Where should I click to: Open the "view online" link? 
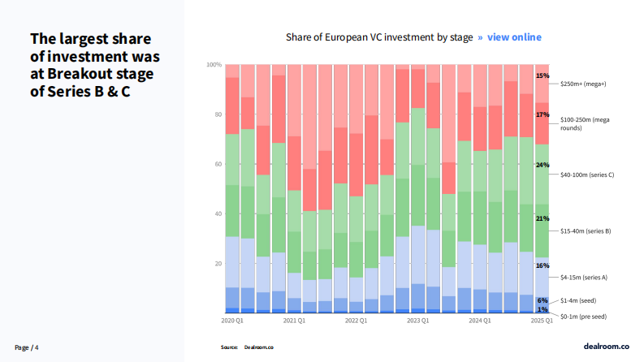tap(514, 37)
